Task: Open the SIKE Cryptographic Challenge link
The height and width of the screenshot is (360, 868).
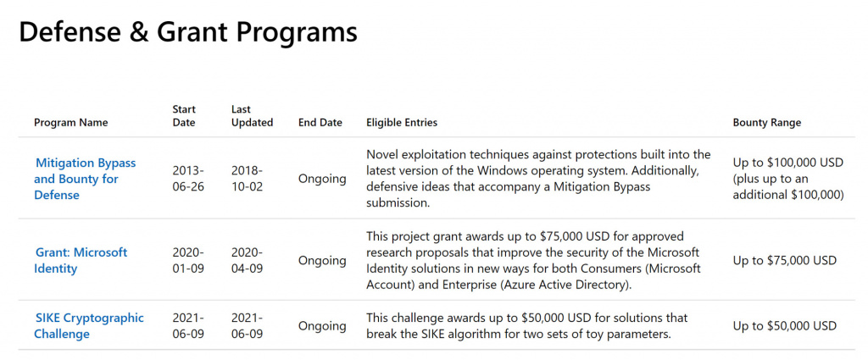Action: (88, 326)
